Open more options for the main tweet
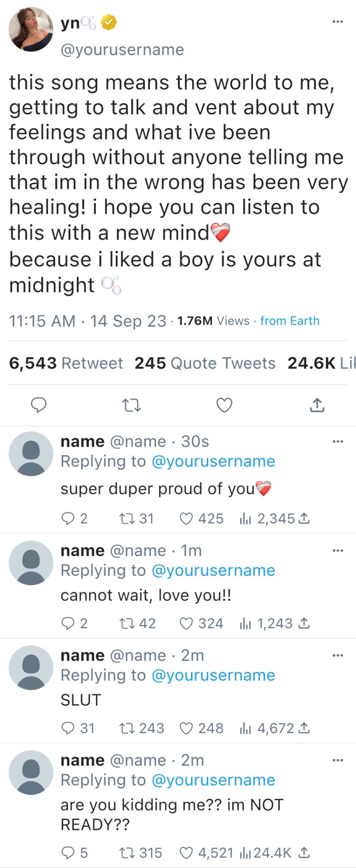The height and width of the screenshot is (868, 356). click(337, 21)
